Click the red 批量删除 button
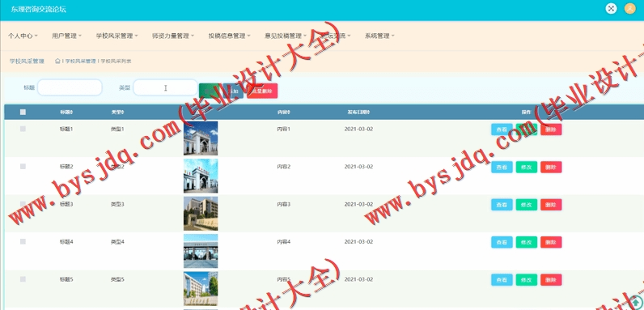This screenshot has width=644, height=310. coord(262,91)
